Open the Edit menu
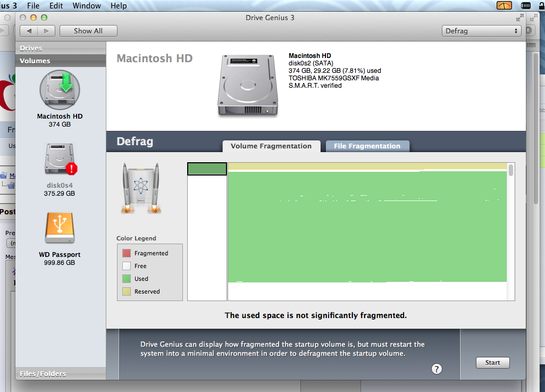 tap(56, 5)
